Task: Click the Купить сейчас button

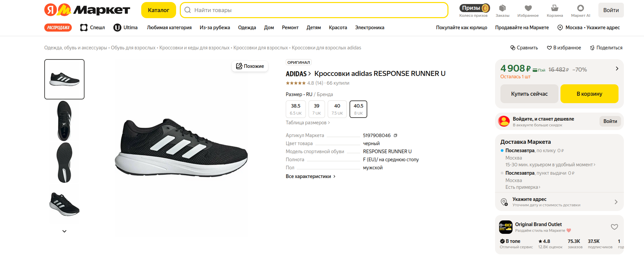Action: coord(529,94)
